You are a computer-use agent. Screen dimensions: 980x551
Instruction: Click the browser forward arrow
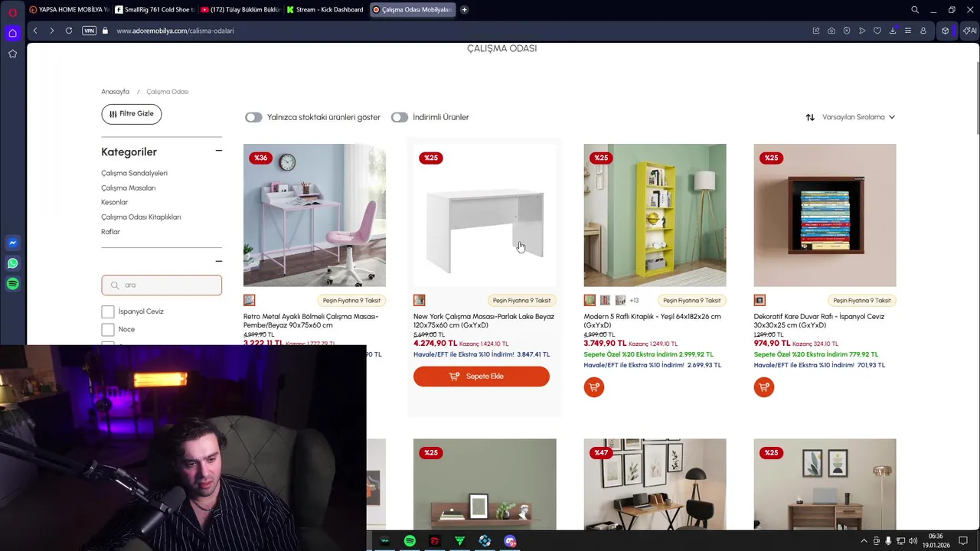point(51,31)
